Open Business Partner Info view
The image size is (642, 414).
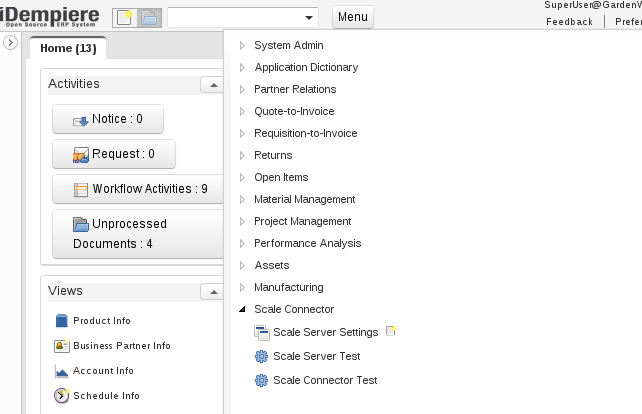pos(121,346)
